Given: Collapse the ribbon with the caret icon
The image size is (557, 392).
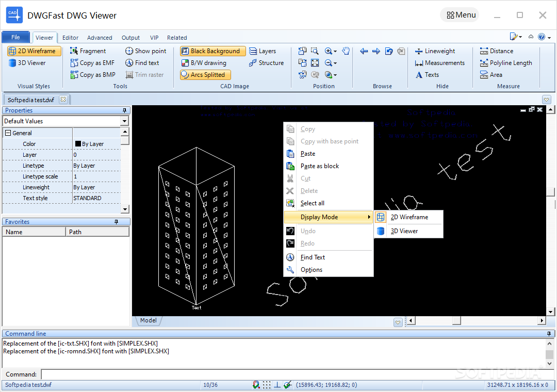Looking at the screenshot, I should pyautogui.click(x=531, y=37).
